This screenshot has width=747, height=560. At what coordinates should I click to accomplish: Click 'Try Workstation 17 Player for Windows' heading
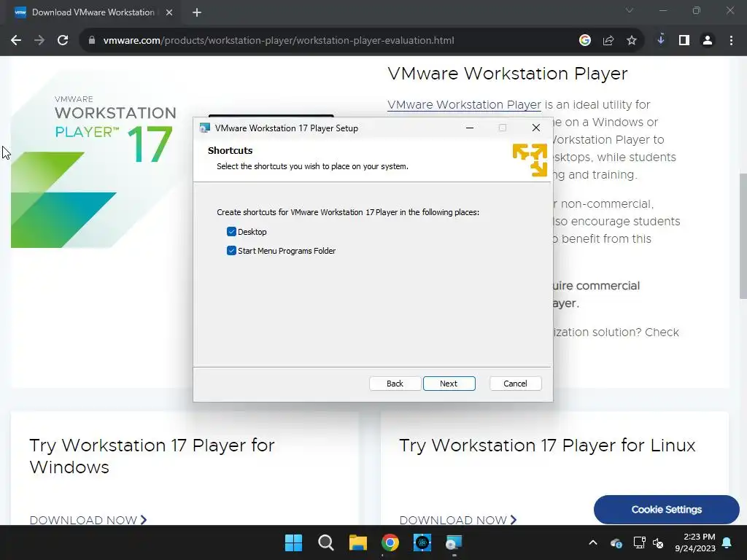coord(152,456)
